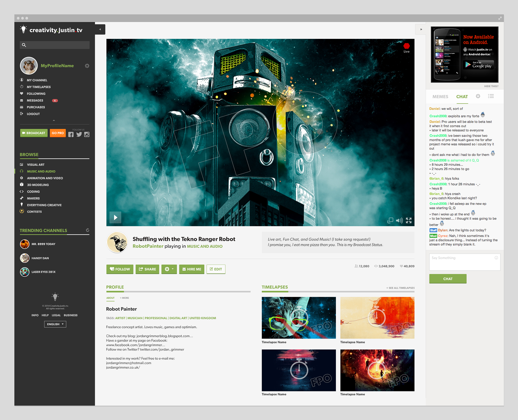Click the Say Something chat input

click(x=465, y=262)
